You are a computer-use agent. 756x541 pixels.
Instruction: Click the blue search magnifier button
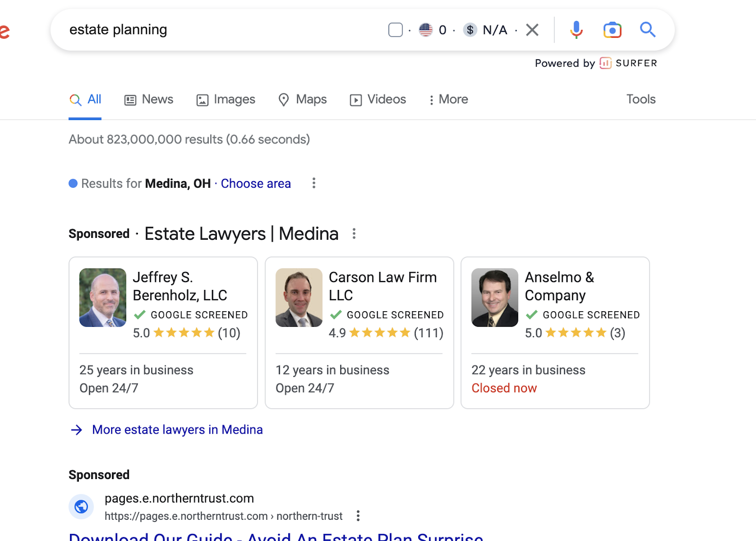click(648, 30)
